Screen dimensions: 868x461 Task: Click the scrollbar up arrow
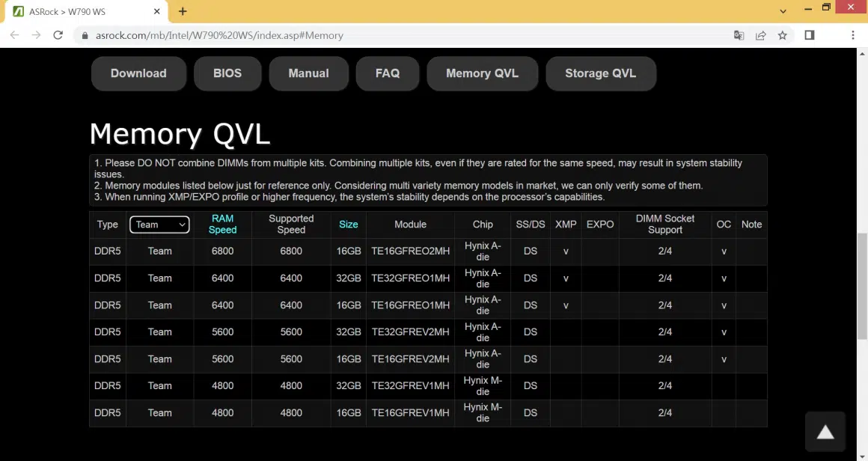point(862,54)
